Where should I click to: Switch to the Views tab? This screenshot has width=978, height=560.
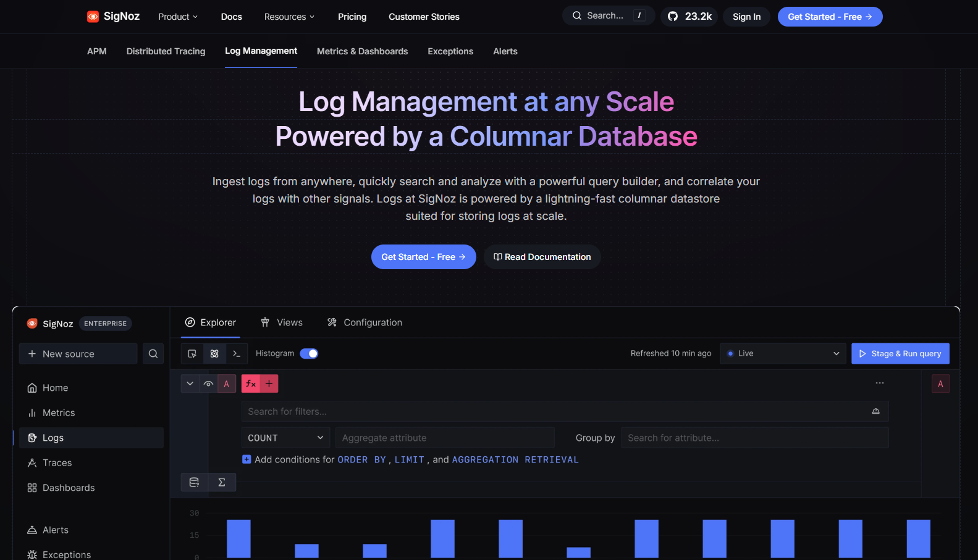tap(282, 322)
